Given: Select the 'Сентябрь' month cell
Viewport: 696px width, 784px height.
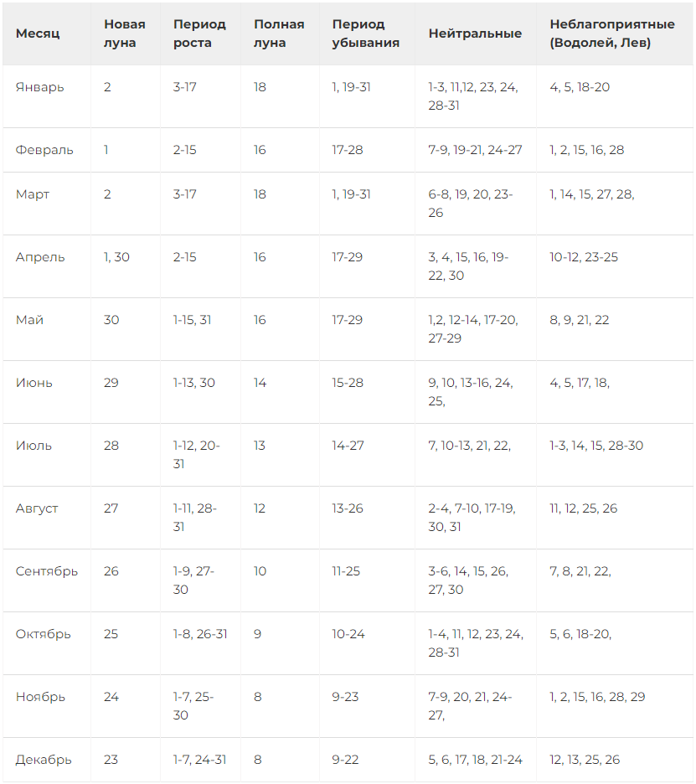Looking at the screenshot, I should click(47, 571).
